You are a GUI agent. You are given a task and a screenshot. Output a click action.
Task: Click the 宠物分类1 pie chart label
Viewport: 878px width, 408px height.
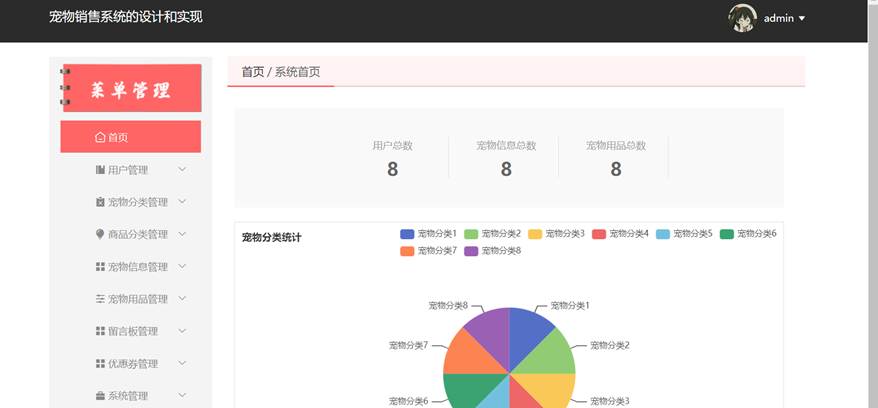click(570, 306)
